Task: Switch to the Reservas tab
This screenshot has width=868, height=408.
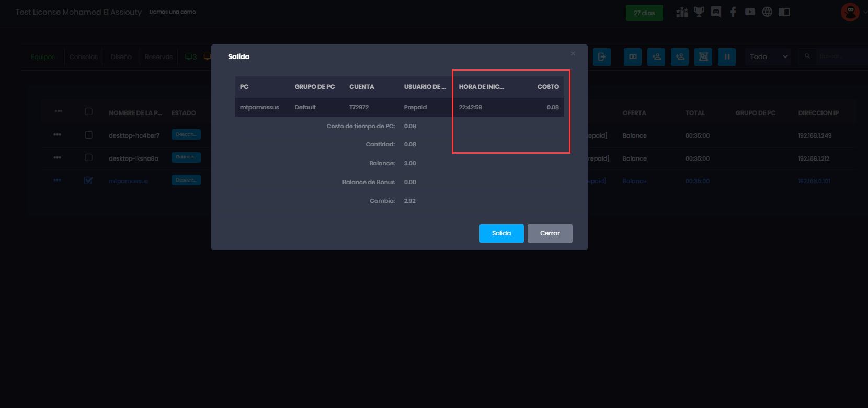Action: point(159,57)
